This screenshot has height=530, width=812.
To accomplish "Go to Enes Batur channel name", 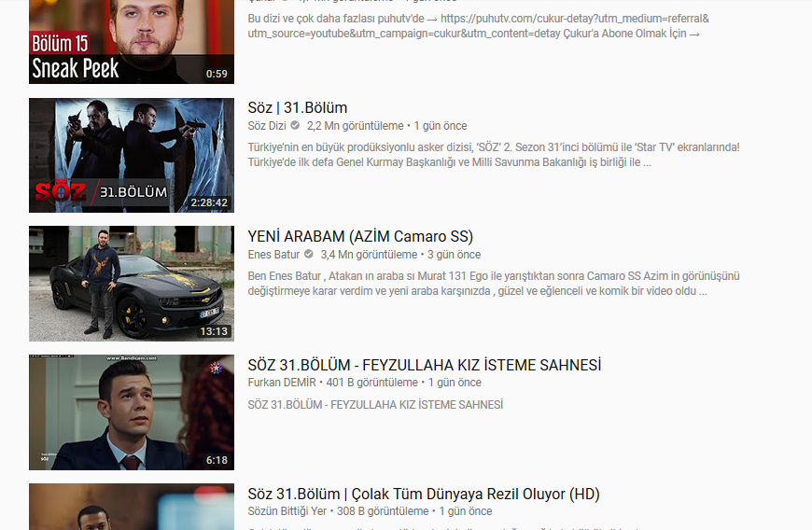I will (x=273, y=255).
